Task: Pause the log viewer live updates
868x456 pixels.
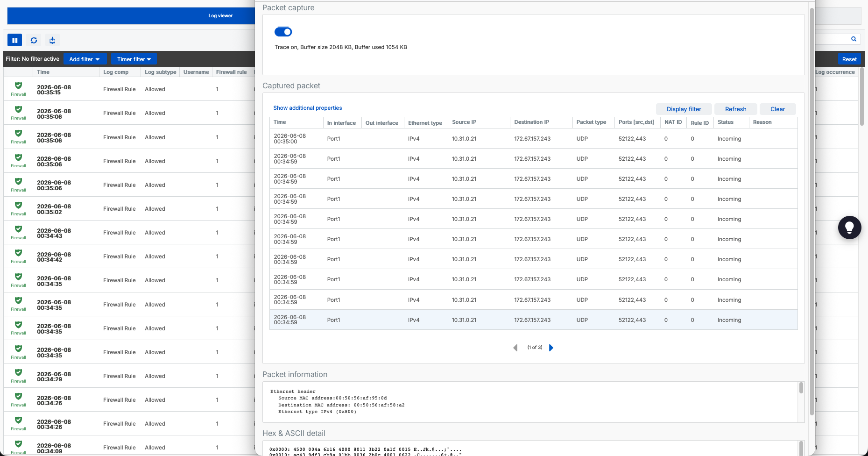Action: 14,40
